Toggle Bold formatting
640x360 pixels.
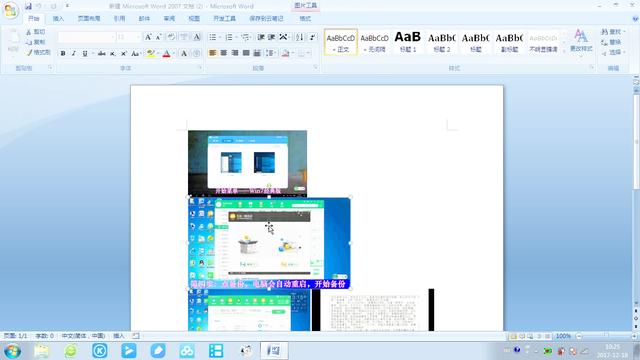(x=63, y=53)
